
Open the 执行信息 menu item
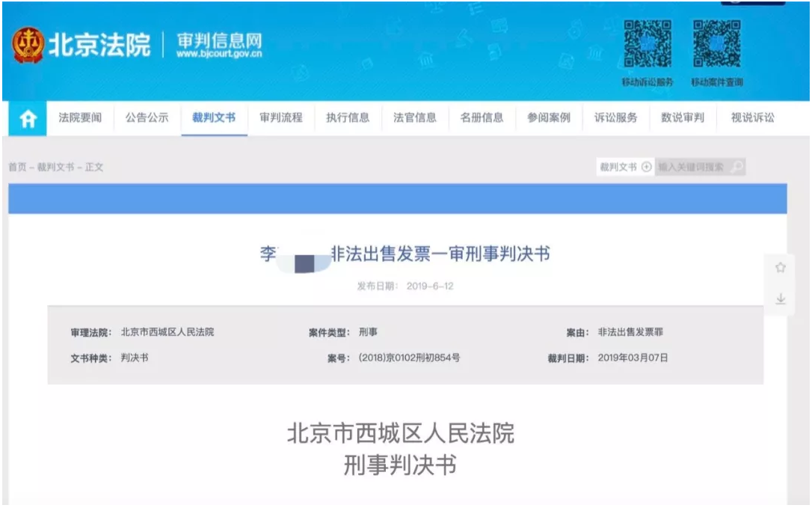348,117
